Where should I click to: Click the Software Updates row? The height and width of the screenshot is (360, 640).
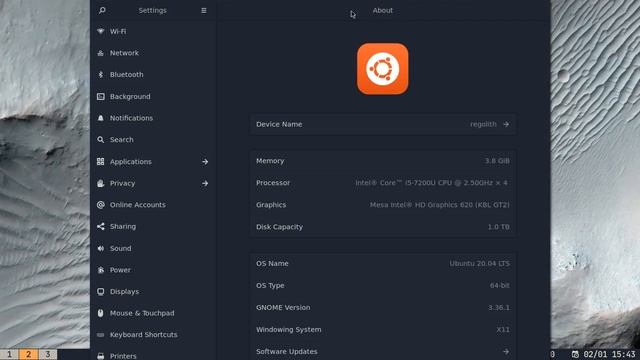(x=382, y=351)
